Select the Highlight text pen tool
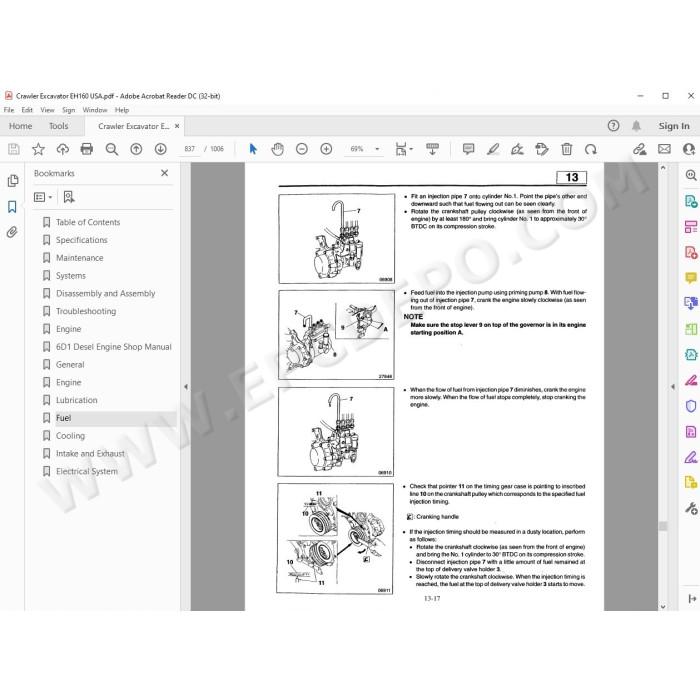Viewport: 700px width, 700px height. (493, 149)
